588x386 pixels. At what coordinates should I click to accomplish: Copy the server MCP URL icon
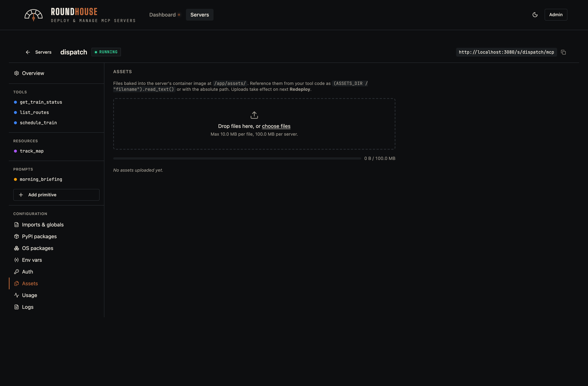(x=563, y=52)
